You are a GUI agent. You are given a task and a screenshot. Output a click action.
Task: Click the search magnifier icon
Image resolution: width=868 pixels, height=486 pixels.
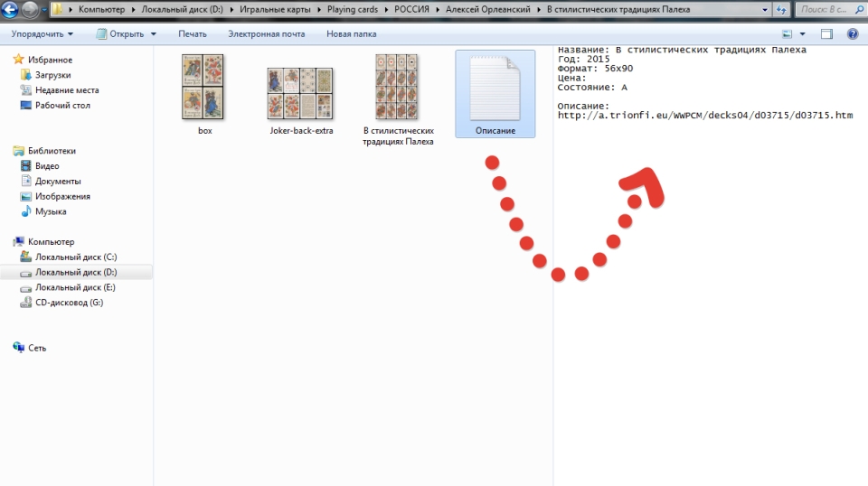coord(860,9)
